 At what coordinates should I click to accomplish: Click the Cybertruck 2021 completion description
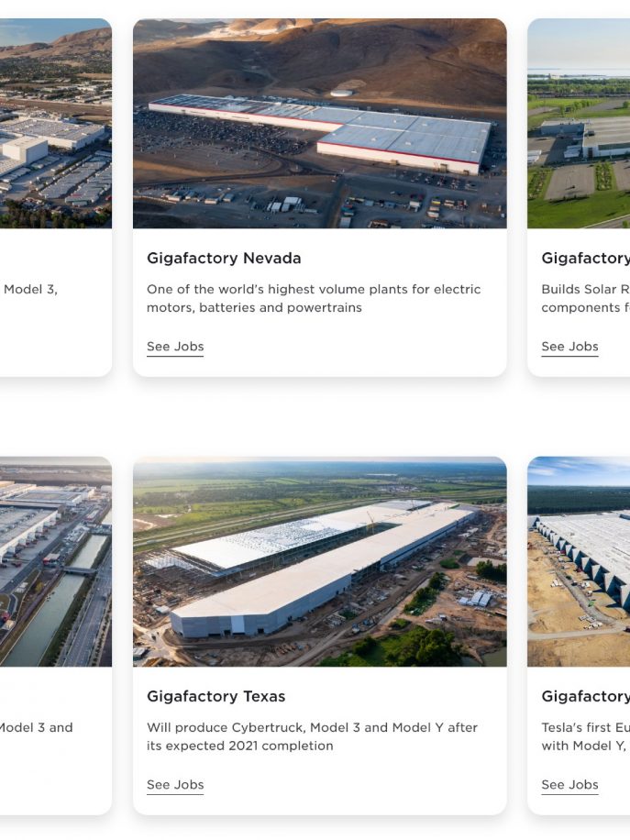tap(313, 736)
